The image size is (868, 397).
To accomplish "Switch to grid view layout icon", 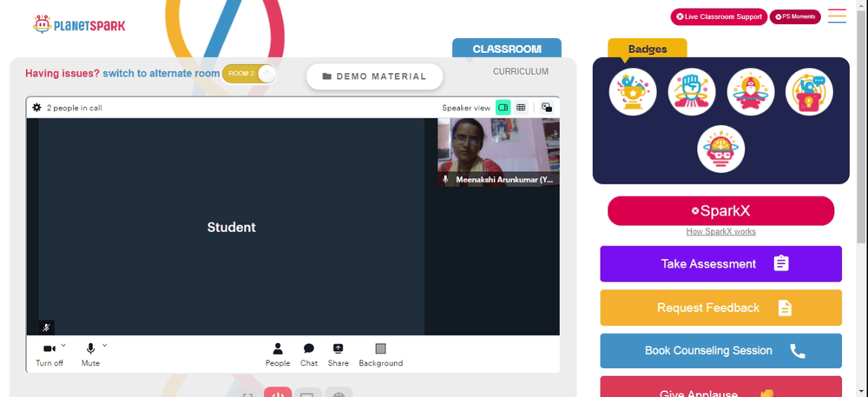I will (x=520, y=108).
